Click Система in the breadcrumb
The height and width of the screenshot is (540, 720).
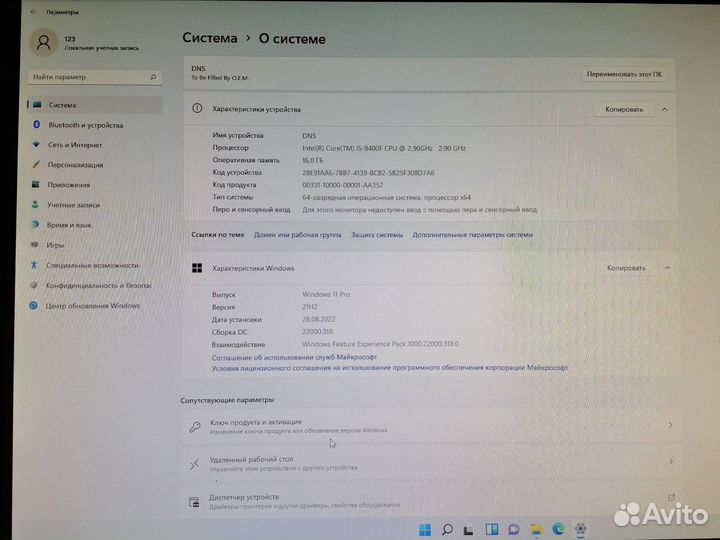pyautogui.click(x=210, y=38)
